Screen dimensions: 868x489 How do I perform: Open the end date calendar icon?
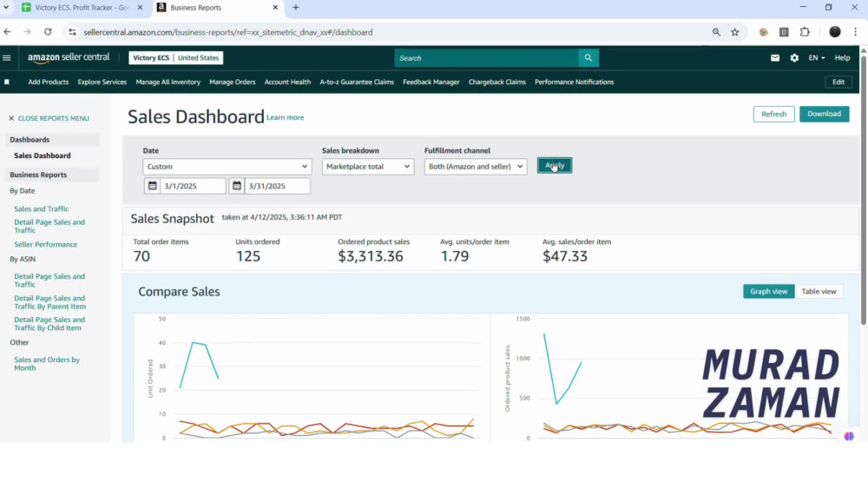coord(236,186)
